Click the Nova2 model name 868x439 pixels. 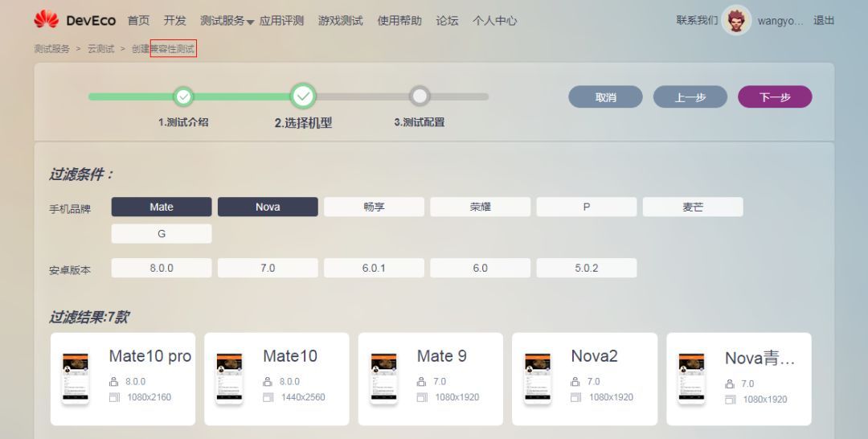pos(594,356)
